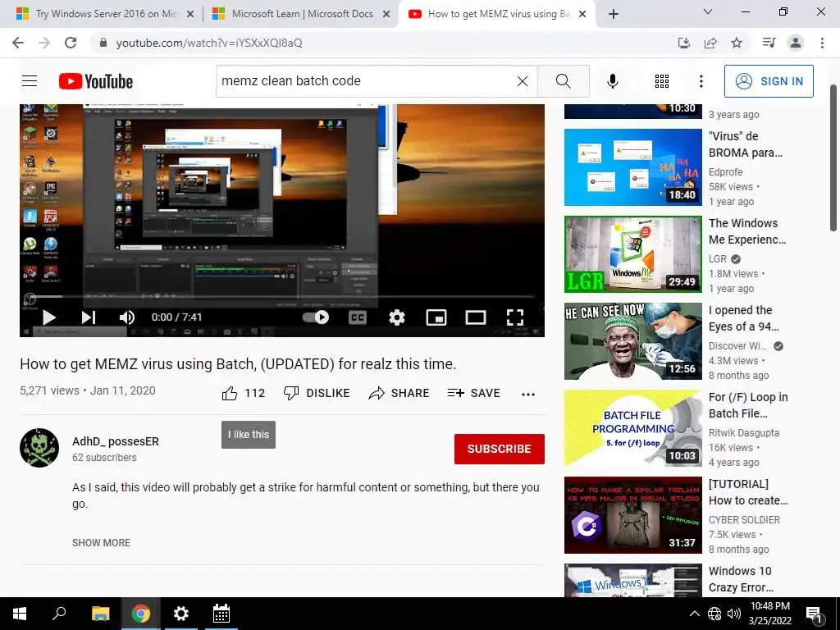This screenshot has width=840, height=630.
Task: Open the SHARE dialog
Action: click(x=399, y=393)
